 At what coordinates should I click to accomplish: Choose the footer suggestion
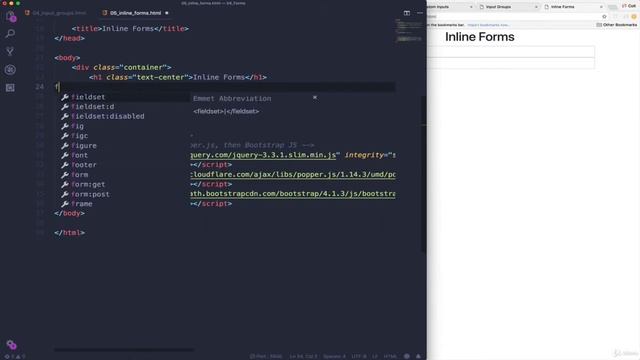pos(124,165)
